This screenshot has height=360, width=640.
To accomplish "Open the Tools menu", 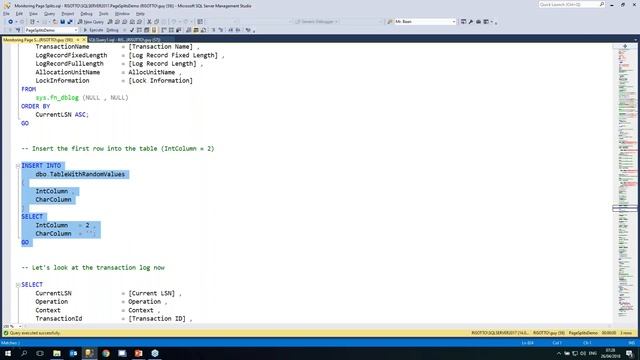I will click(x=104, y=13).
